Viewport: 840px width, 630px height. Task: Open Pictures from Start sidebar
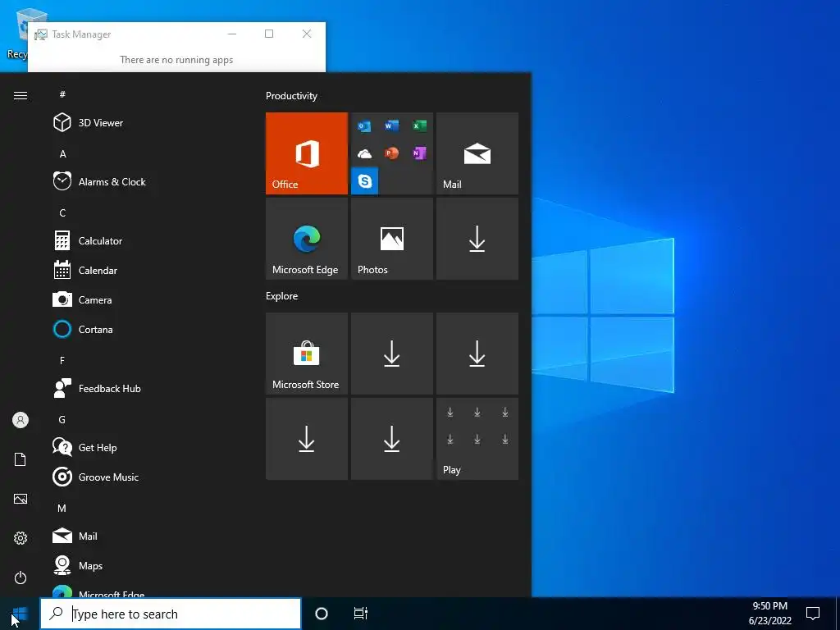pyautogui.click(x=21, y=499)
